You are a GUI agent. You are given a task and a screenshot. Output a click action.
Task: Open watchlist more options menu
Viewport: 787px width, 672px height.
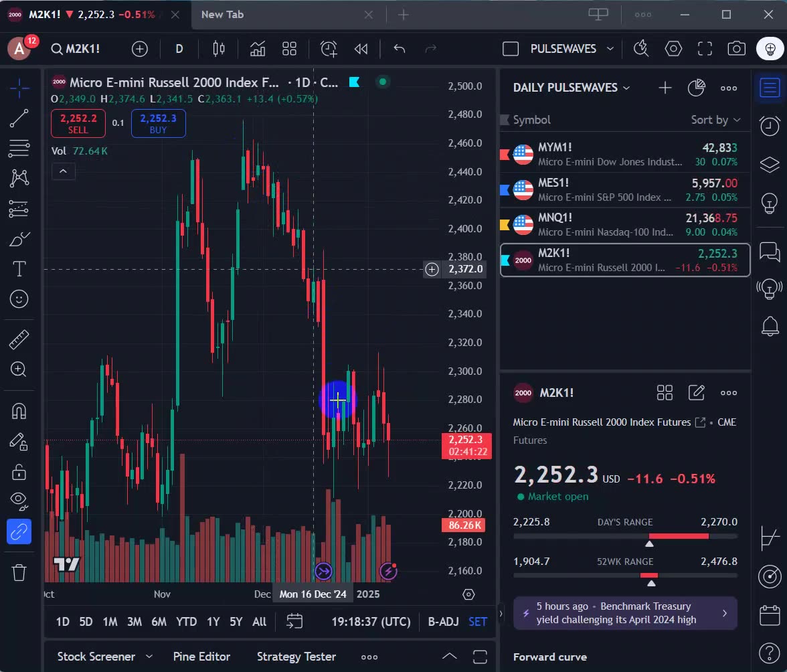729,88
